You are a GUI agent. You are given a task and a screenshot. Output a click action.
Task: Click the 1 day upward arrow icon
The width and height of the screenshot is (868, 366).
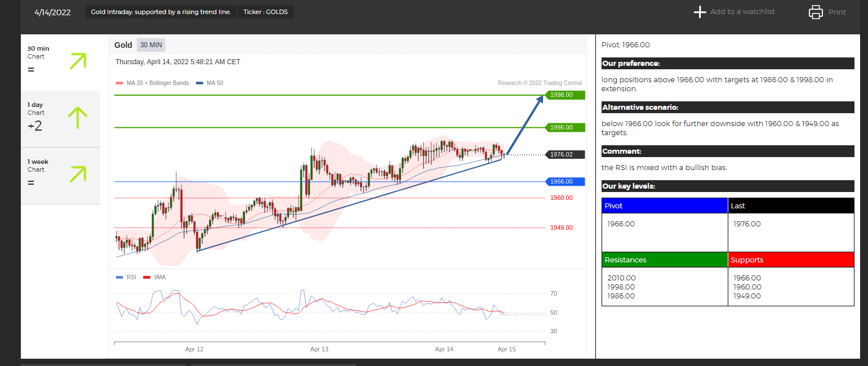click(78, 119)
